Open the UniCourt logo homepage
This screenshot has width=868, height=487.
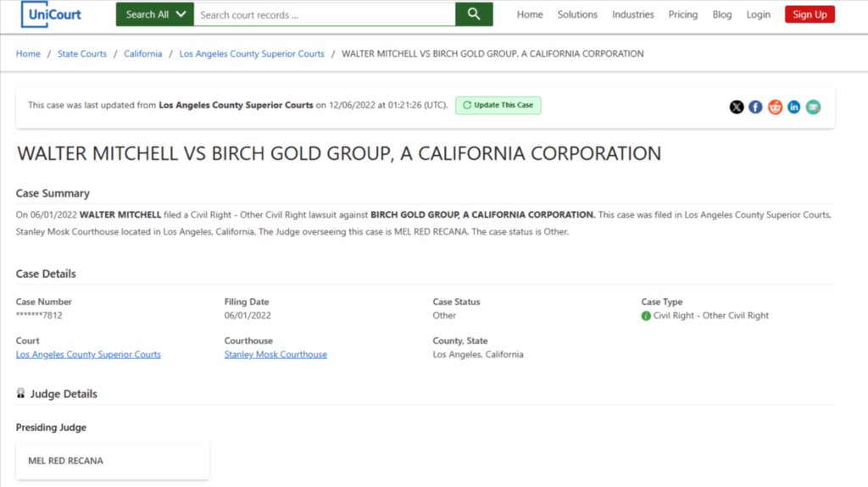coord(51,14)
